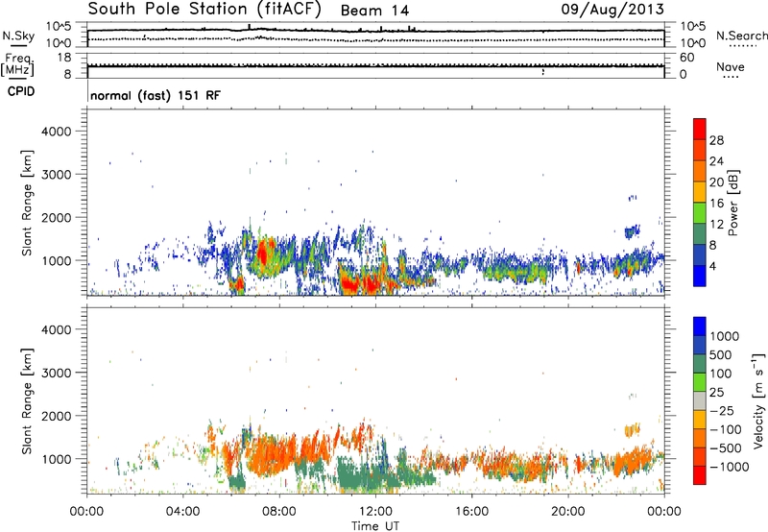Click the 'Freq. [MHz]' axis label
The width and height of the screenshot is (768, 532).
17,64
